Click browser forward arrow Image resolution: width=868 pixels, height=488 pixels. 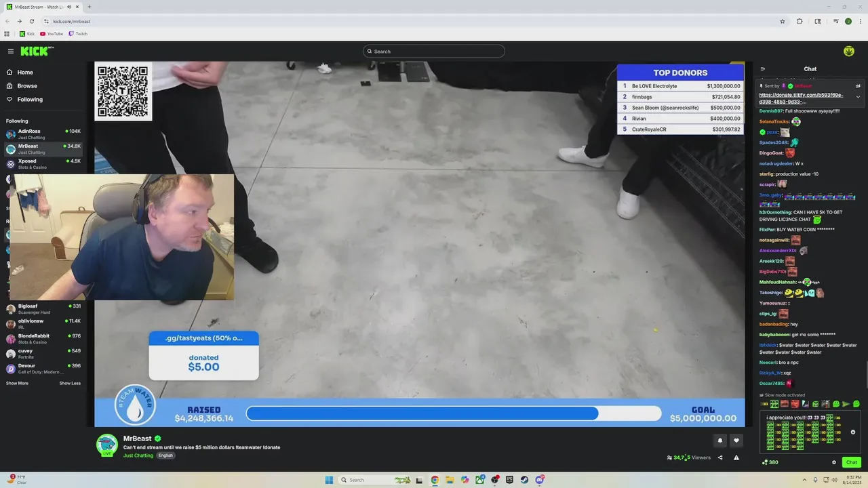pyautogui.click(x=19, y=21)
